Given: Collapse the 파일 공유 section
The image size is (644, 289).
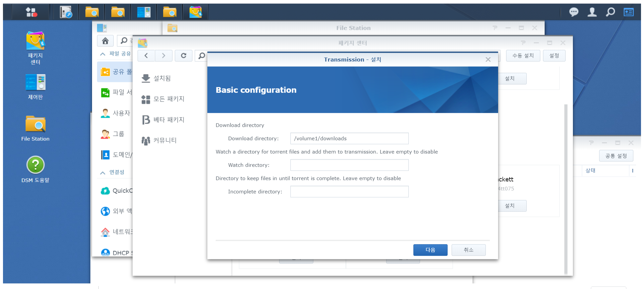Looking at the screenshot, I should [x=103, y=54].
